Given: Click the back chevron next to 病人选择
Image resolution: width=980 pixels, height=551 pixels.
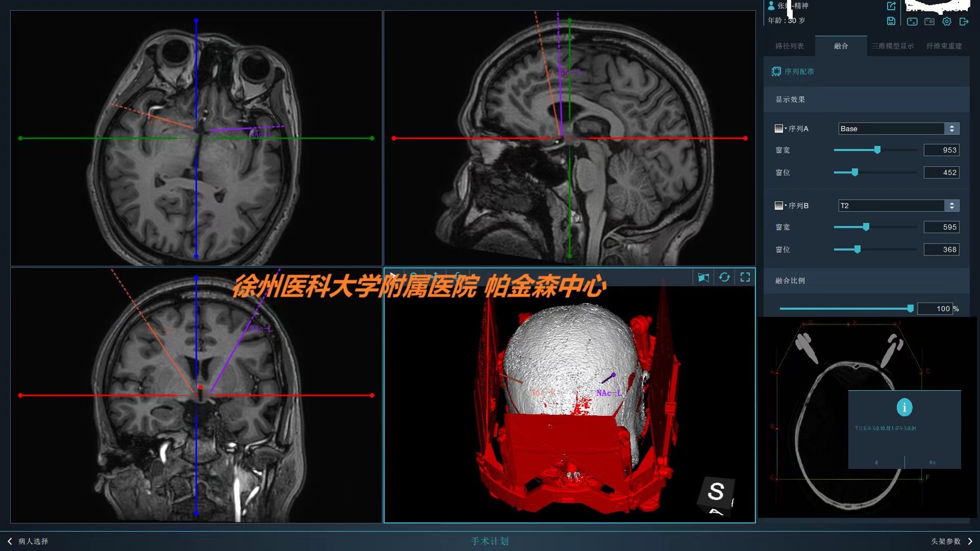Looking at the screenshot, I should (10, 541).
